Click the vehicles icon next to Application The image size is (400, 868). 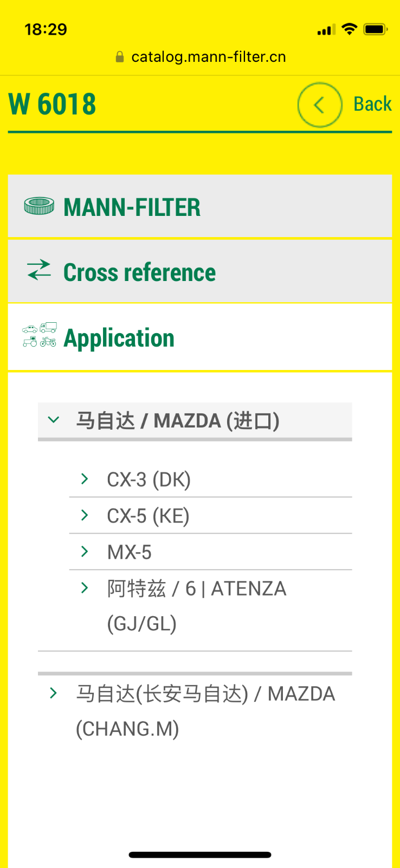[40, 335]
